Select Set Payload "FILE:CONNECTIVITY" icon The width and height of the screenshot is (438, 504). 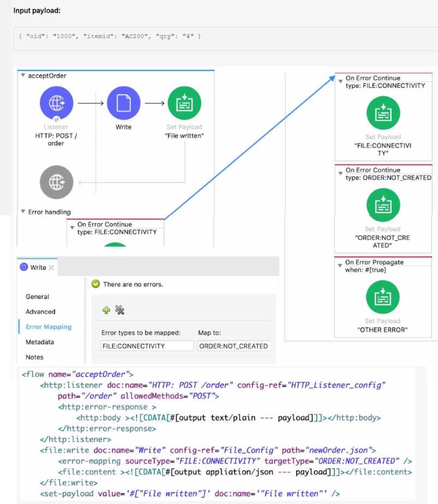point(382,112)
